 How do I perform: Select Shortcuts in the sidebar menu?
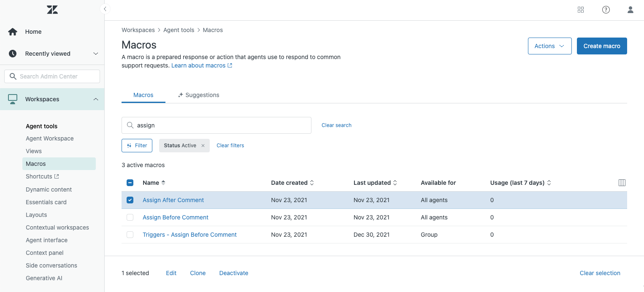(39, 176)
